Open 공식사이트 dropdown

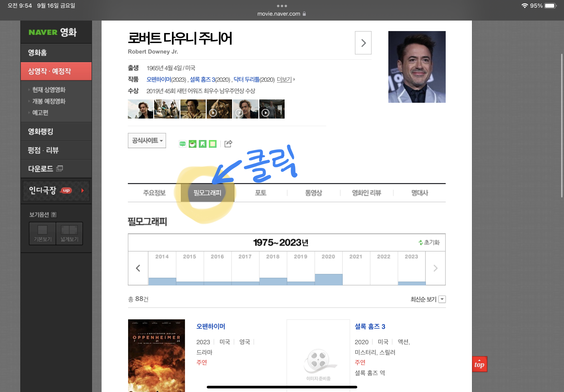pyautogui.click(x=147, y=141)
